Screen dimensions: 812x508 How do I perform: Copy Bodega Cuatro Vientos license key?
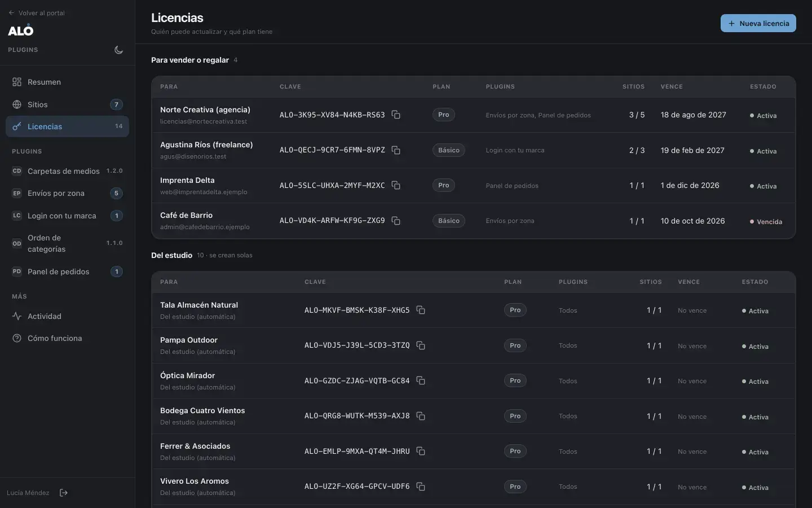(x=421, y=416)
